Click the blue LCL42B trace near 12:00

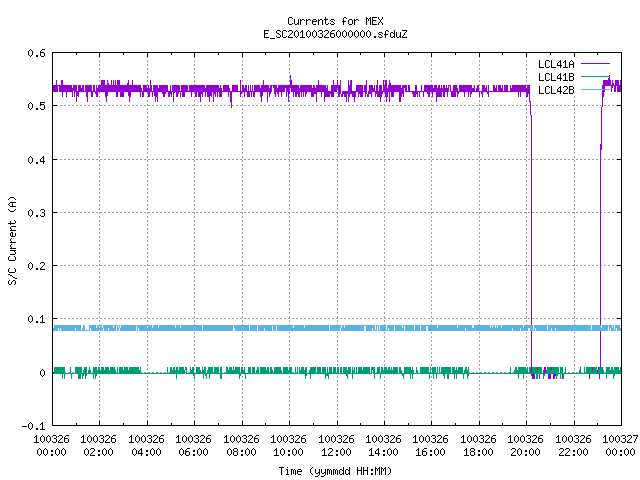click(337, 328)
